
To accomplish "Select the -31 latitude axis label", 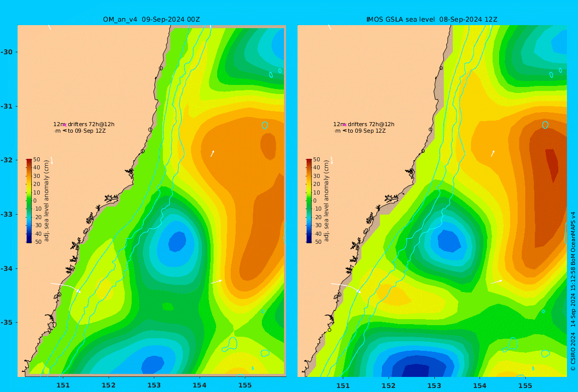I will click(x=7, y=107).
